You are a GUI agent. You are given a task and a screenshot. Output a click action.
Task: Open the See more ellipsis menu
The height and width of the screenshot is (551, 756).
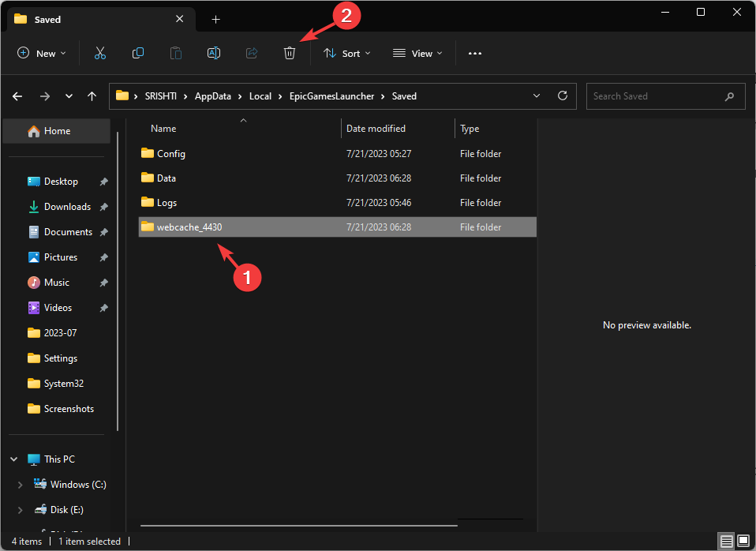pyautogui.click(x=475, y=54)
